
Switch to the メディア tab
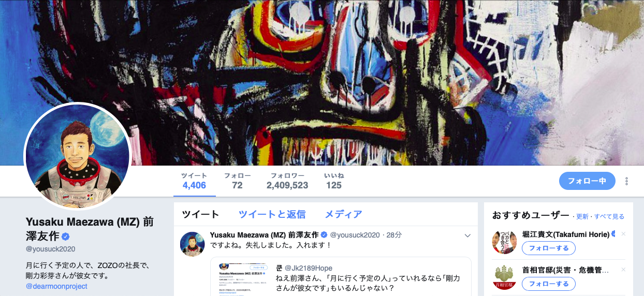343,214
